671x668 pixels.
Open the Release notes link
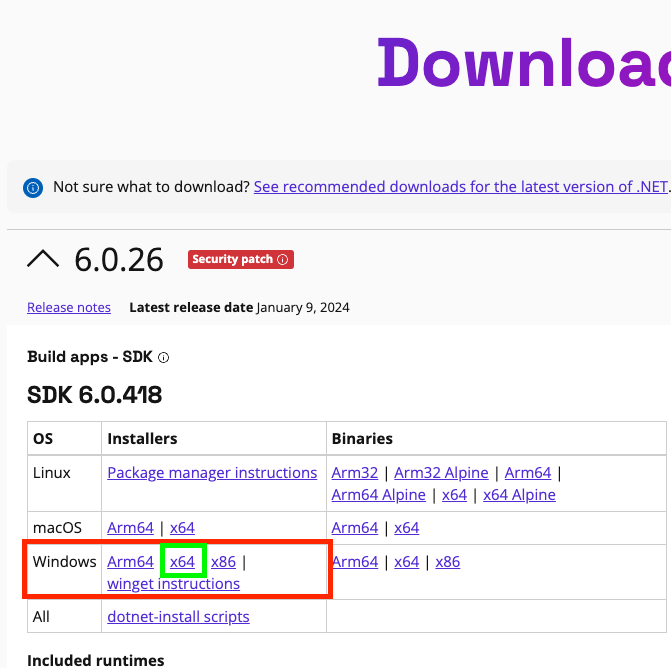[69, 308]
